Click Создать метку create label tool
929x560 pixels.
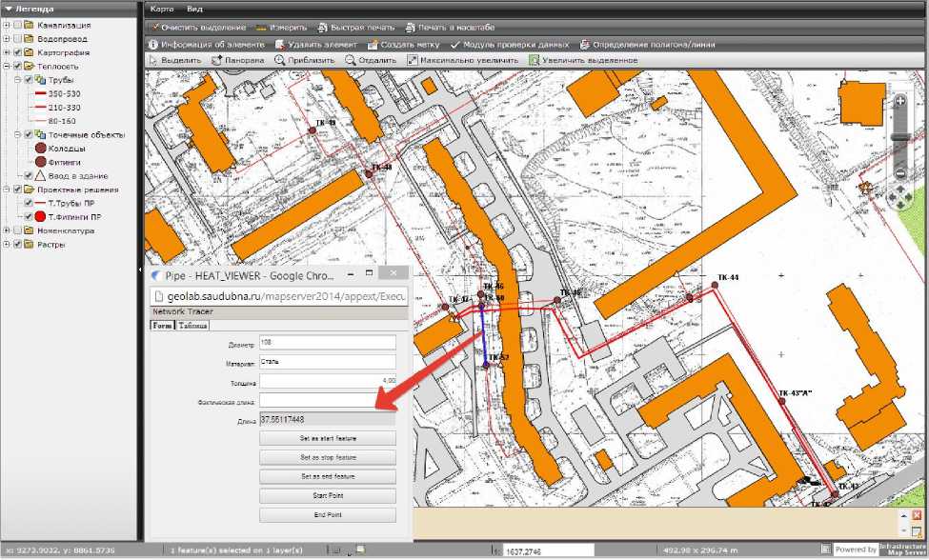point(373,44)
